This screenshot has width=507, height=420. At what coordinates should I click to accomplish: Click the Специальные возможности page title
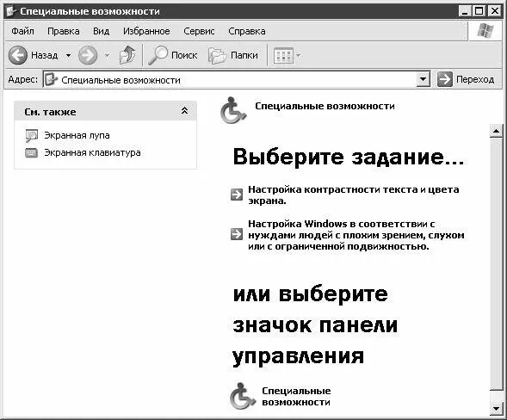325,106
